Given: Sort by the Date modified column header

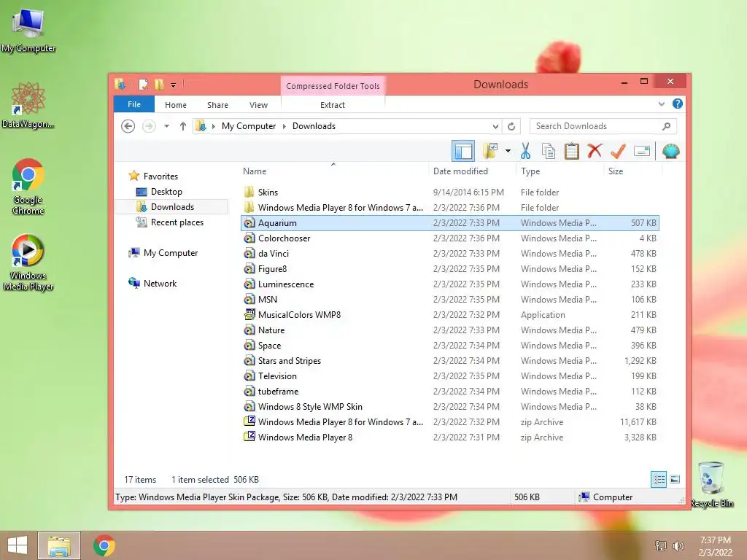Looking at the screenshot, I should point(461,171).
